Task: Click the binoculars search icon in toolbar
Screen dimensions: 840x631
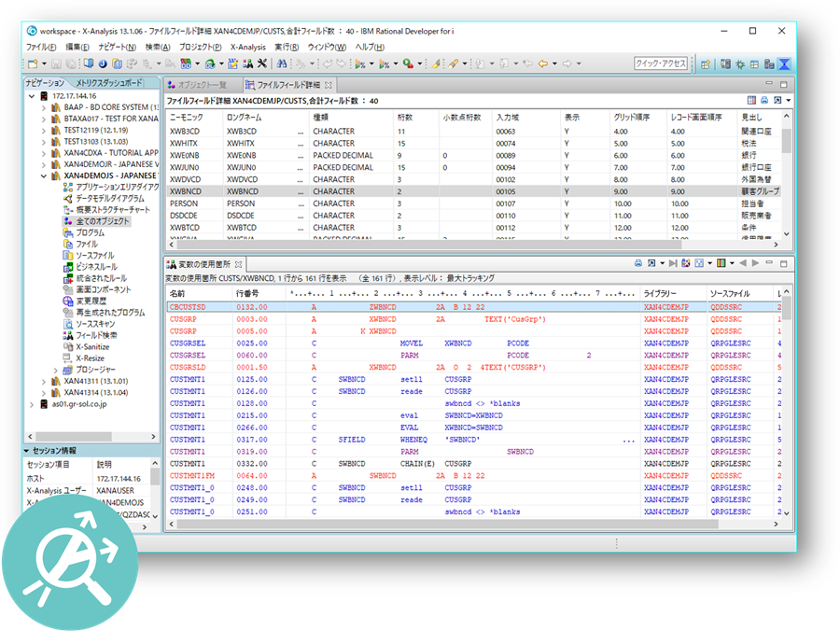Action: [x=282, y=63]
